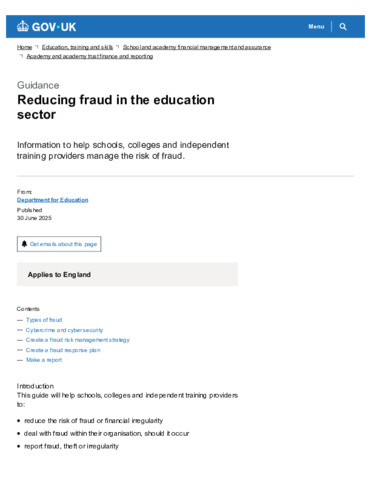
Task: Click the breadcrumb chevron after Home
Action: [x=37, y=47]
